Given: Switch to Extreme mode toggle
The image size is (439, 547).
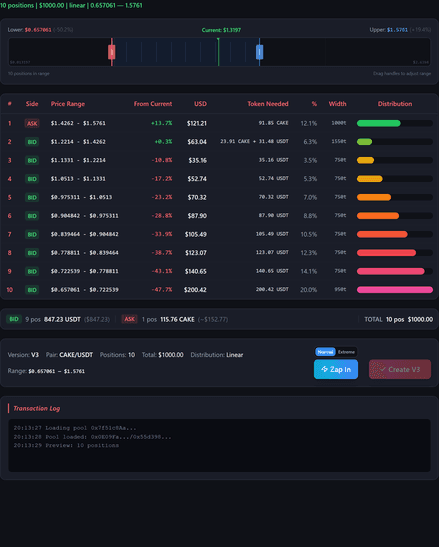Looking at the screenshot, I should tap(346, 352).
